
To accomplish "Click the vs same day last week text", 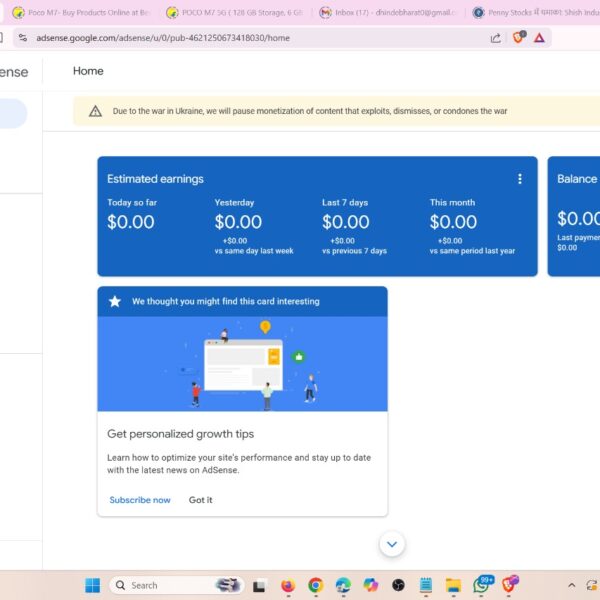I will pos(254,251).
